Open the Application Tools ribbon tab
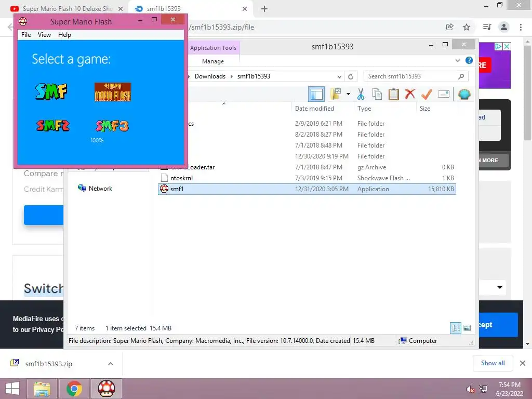The width and height of the screenshot is (532, 399). (x=213, y=48)
